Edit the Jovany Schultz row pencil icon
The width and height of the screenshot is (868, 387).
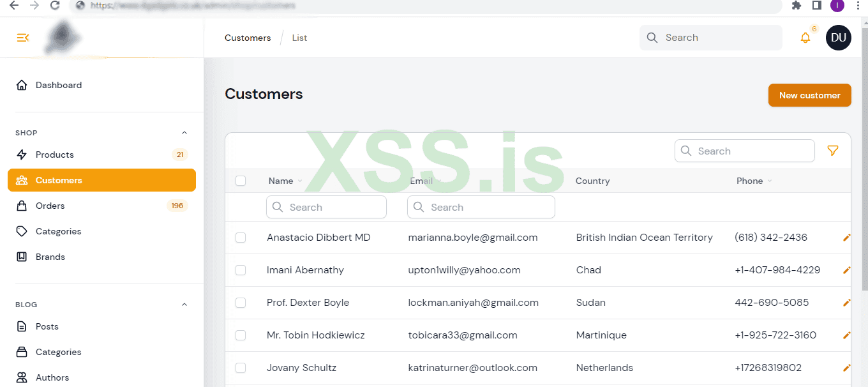(847, 368)
